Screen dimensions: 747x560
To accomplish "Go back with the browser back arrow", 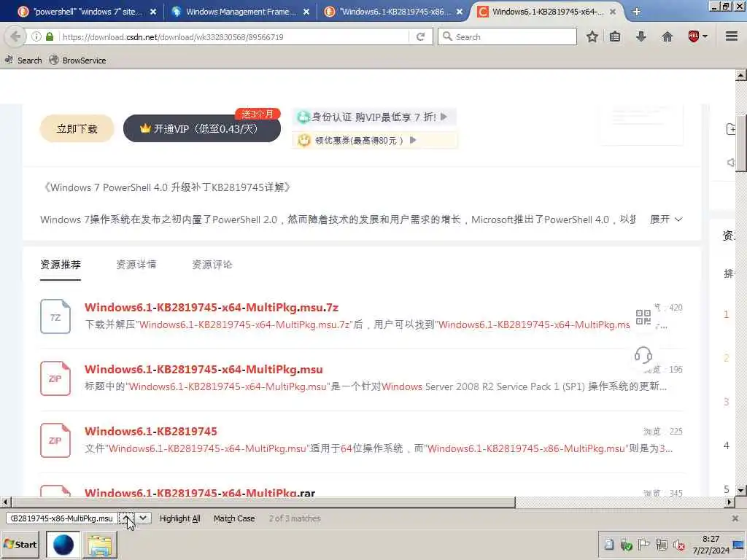I will pos(15,36).
